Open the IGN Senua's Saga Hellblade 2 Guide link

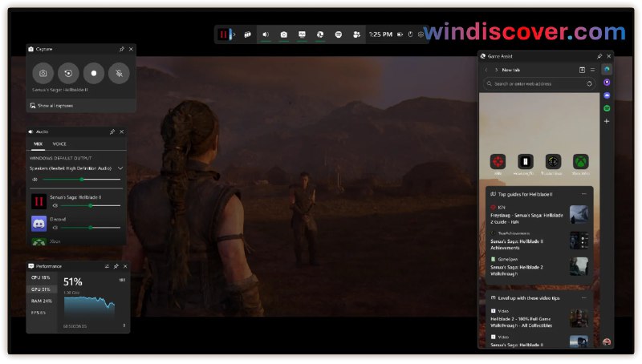(526, 218)
